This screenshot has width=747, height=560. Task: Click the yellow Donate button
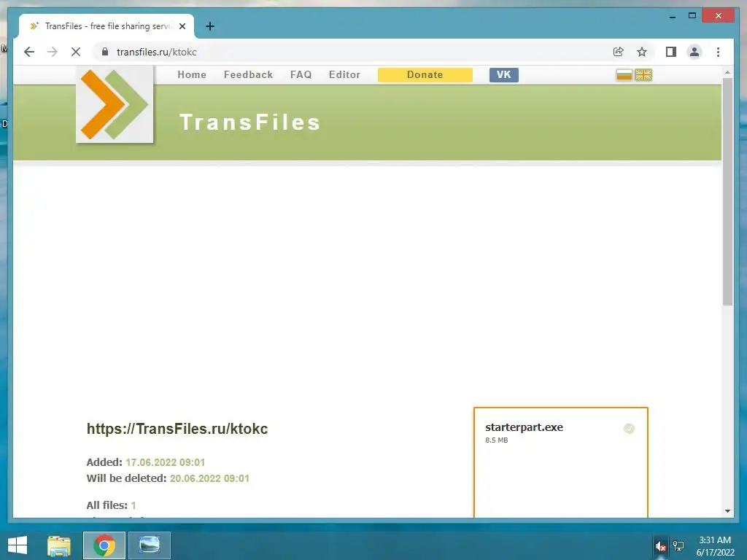pyautogui.click(x=425, y=75)
